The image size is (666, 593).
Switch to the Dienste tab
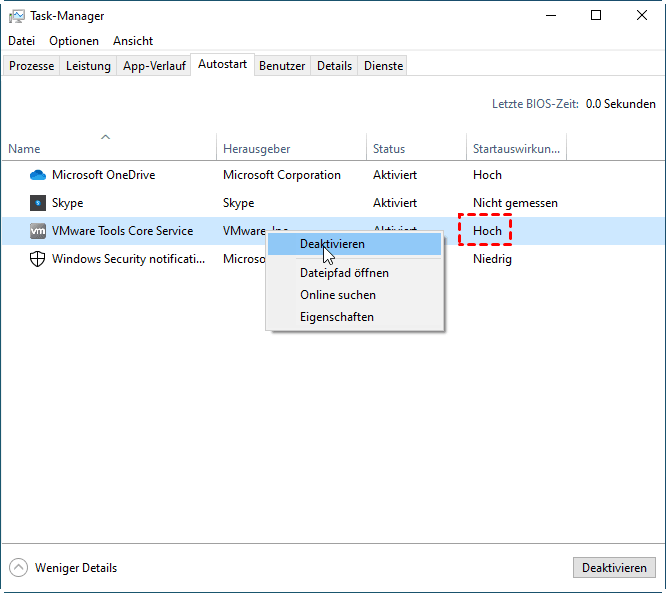(x=384, y=66)
